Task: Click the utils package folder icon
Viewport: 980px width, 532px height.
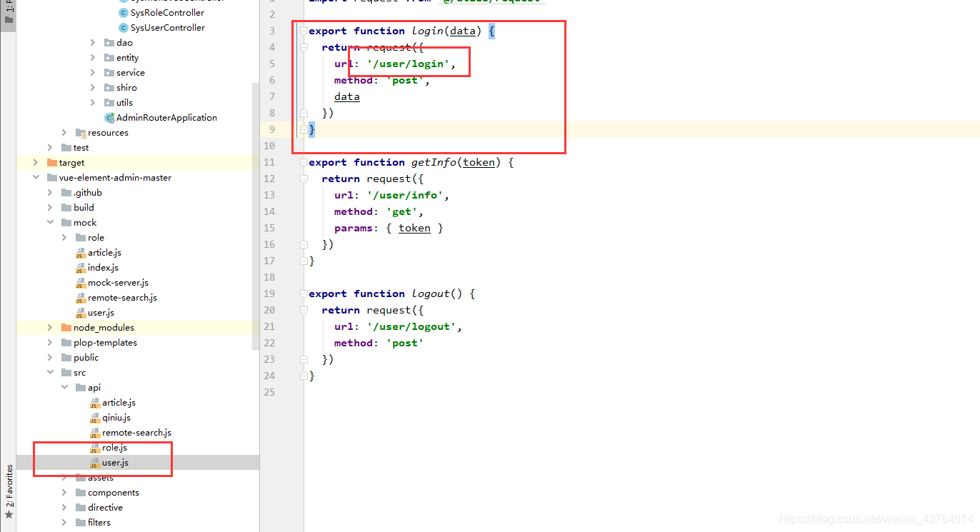Action: [109, 103]
